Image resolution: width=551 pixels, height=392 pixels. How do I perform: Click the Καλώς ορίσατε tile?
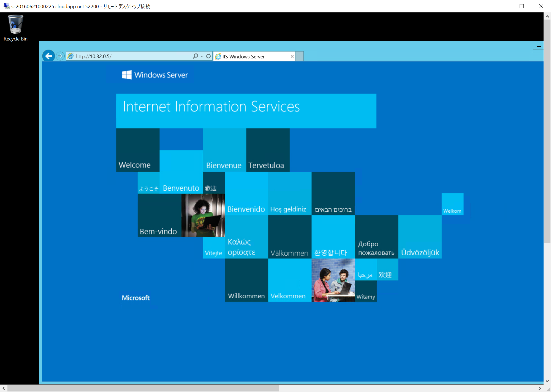tap(246, 237)
